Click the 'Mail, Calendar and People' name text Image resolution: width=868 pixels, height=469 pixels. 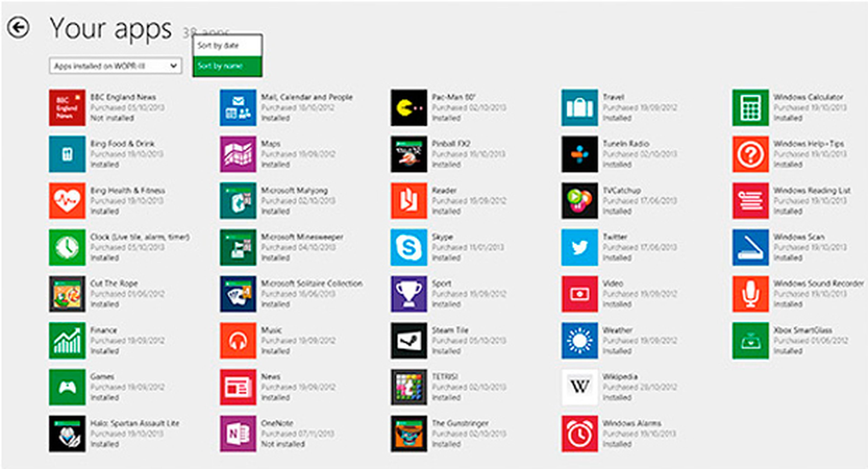coord(307,97)
